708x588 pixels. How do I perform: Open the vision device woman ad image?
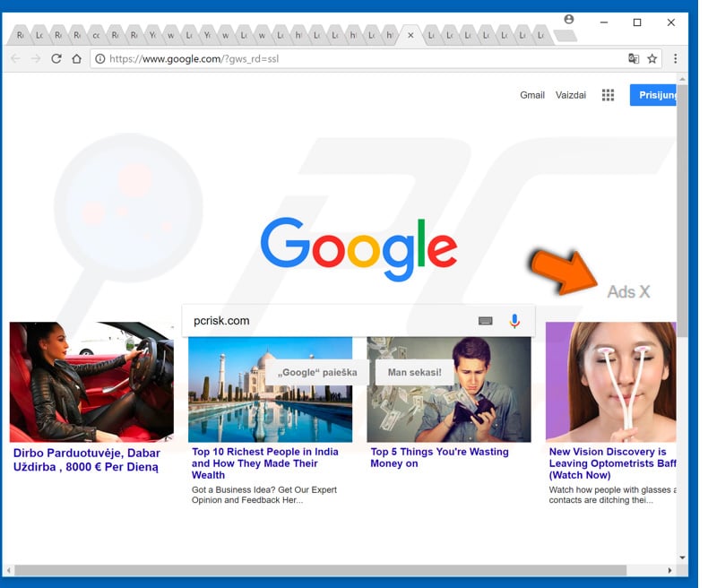(611, 382)
